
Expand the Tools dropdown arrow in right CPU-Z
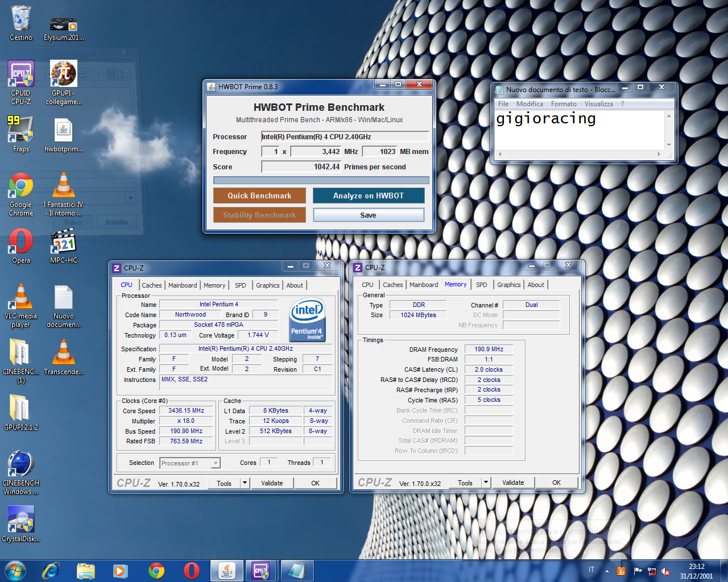(x=486, y=483)
